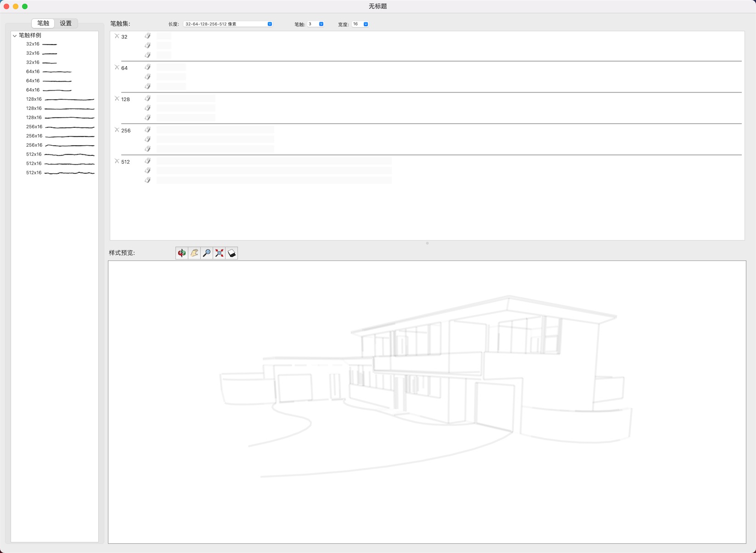Select the Pan hand tool
This screenshot has width=756, height=553.
194,253
